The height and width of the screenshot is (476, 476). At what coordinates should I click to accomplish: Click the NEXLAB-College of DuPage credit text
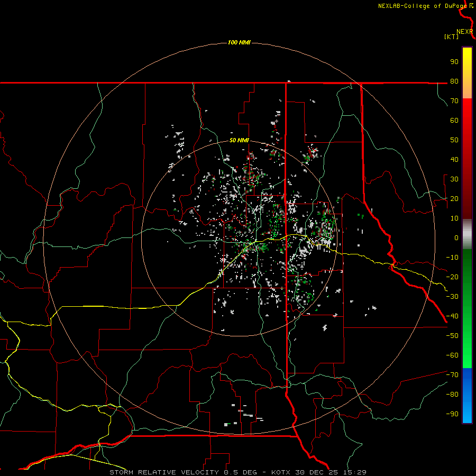pyautogui.click(x=422, y=6)
